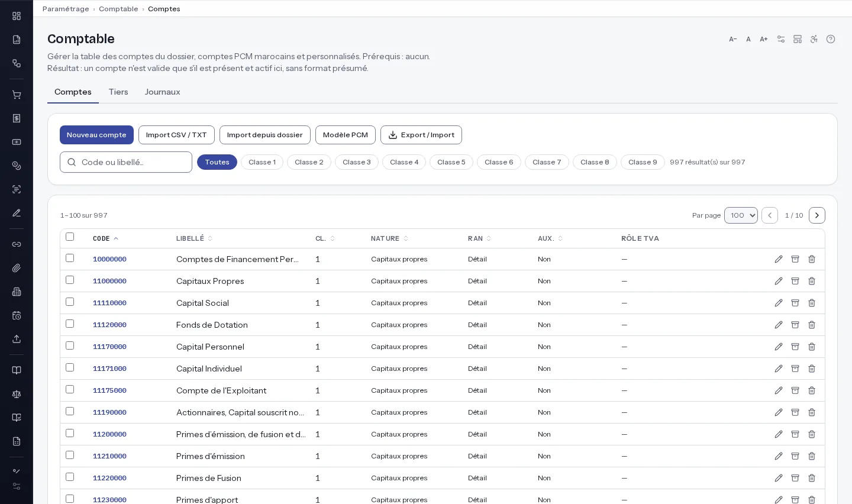
Task: Click Paramétrage in the breadcrumb
Action: (66, 9)
